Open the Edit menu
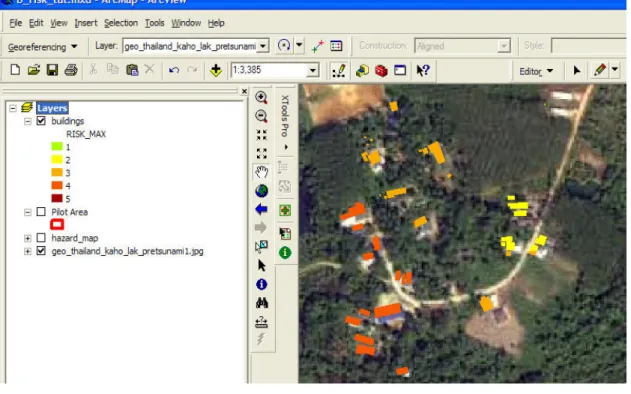The image size is (631, 394). (36, 23)
